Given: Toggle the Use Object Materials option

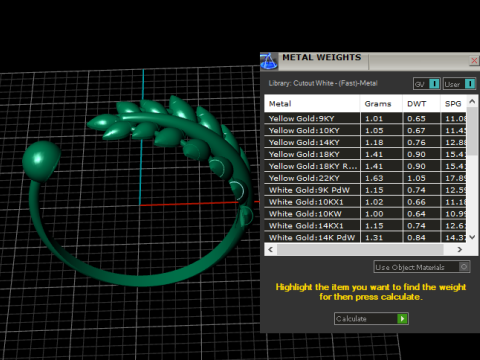Looking at the screenshot, I should click(422, 267).
